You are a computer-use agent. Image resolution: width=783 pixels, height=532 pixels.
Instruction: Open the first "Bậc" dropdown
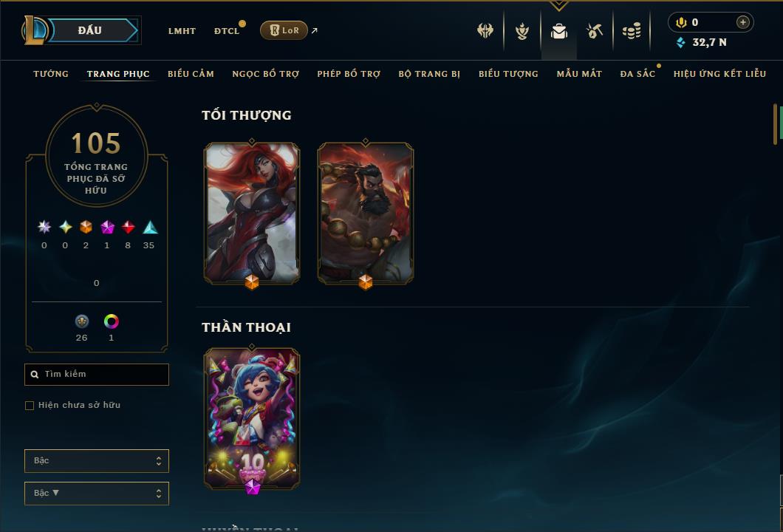(x=97, y=460)
